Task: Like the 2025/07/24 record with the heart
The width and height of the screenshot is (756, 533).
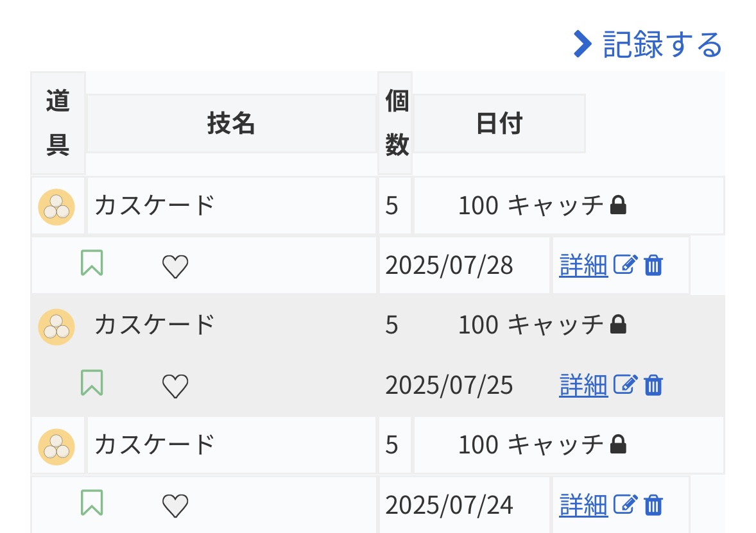Action: (175, 505)
